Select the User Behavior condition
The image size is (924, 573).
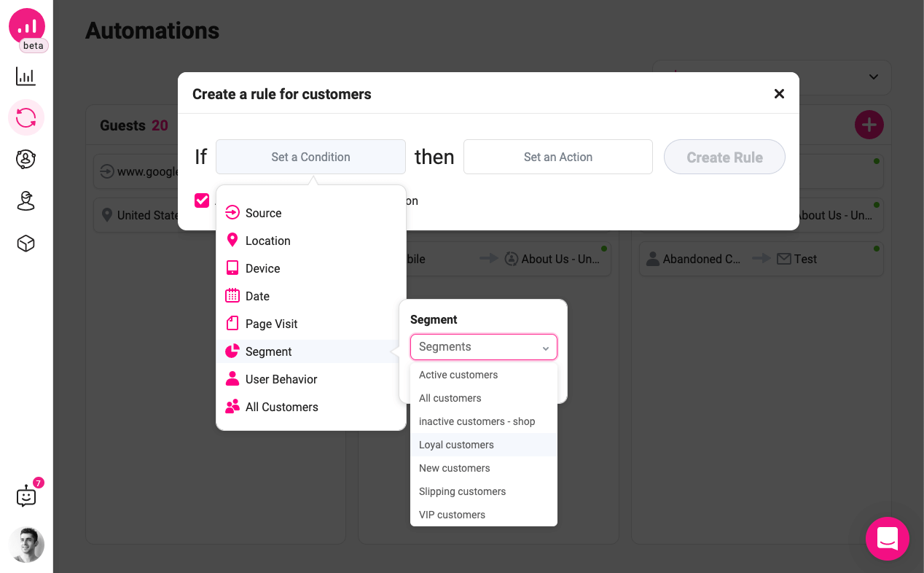pyautogui.click(x=311, y=379)
